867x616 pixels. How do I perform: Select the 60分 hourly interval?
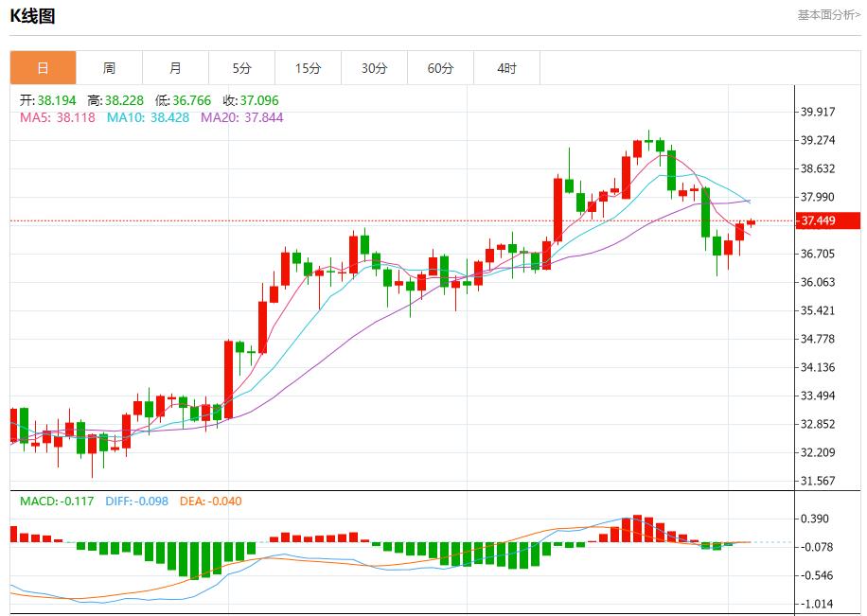[x=440, y=67]
